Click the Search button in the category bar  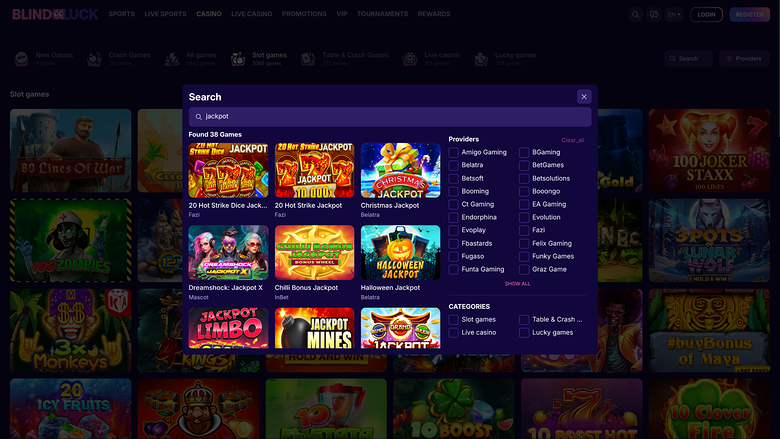[688, 59]
